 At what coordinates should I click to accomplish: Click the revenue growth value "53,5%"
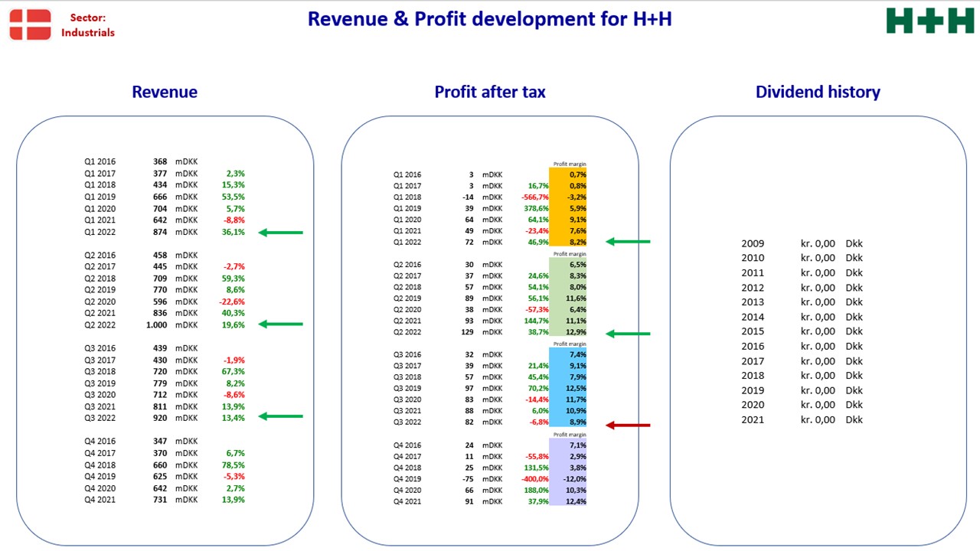[233, 197]
